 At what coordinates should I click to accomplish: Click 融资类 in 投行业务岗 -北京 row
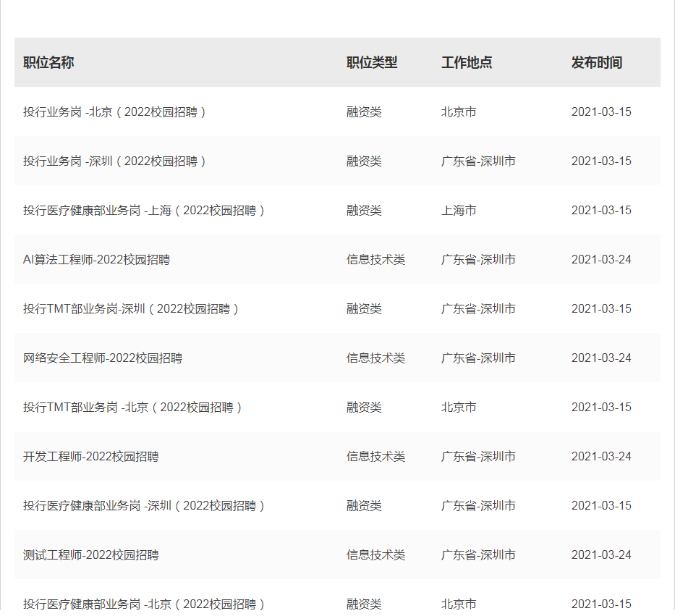point(364,112)
